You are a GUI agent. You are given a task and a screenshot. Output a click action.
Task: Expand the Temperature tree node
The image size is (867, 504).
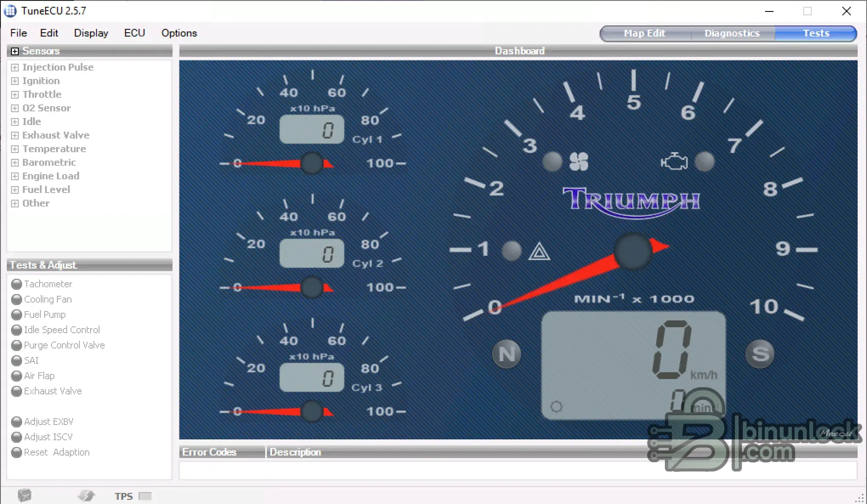(x=15, y=149)
